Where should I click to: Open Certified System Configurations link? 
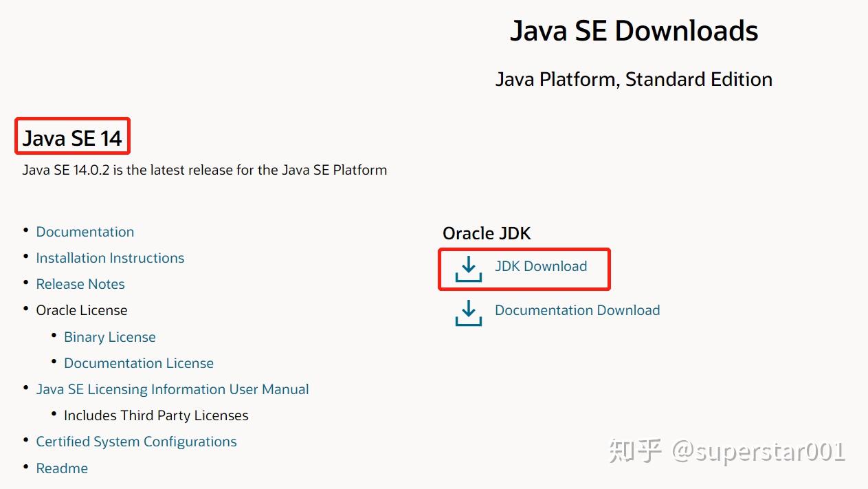point(136,442)
